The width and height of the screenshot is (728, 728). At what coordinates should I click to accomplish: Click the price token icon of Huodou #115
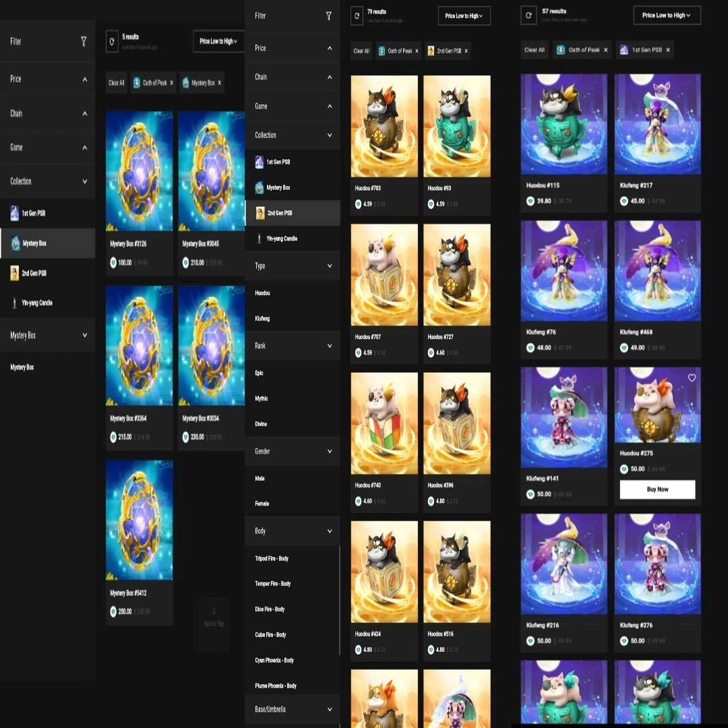coord(530,201)
